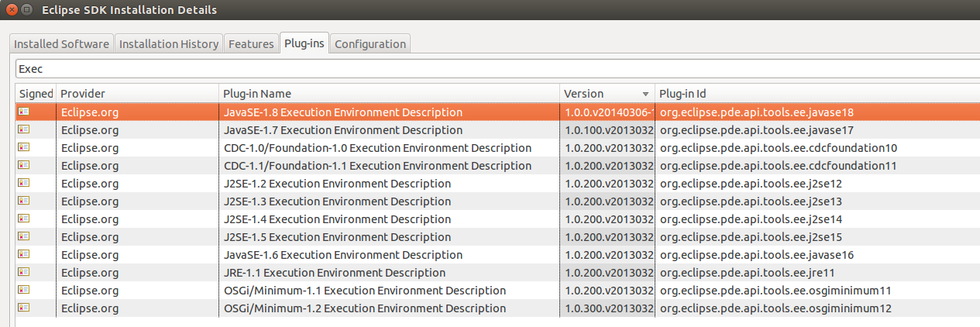This screenshot has height=327, width=980.
Task: Click signed icon for J2SE-1.2 row
Action: point(23,184)
